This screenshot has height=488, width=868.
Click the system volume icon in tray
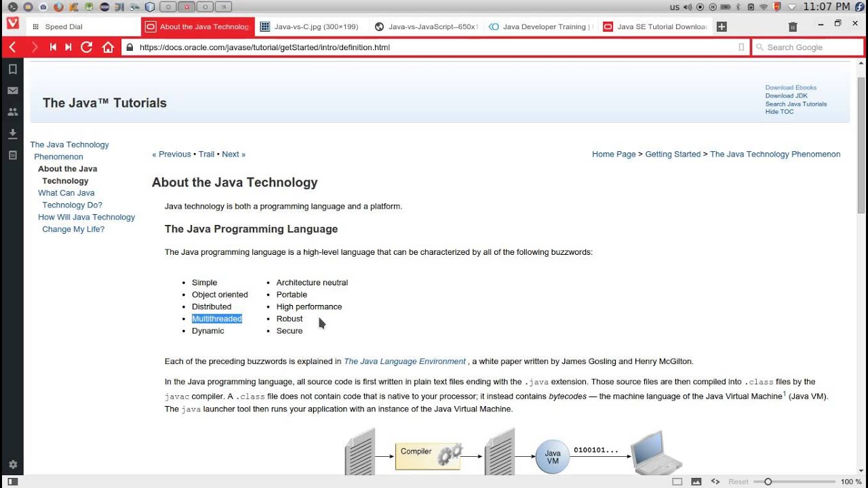[688, 7]
